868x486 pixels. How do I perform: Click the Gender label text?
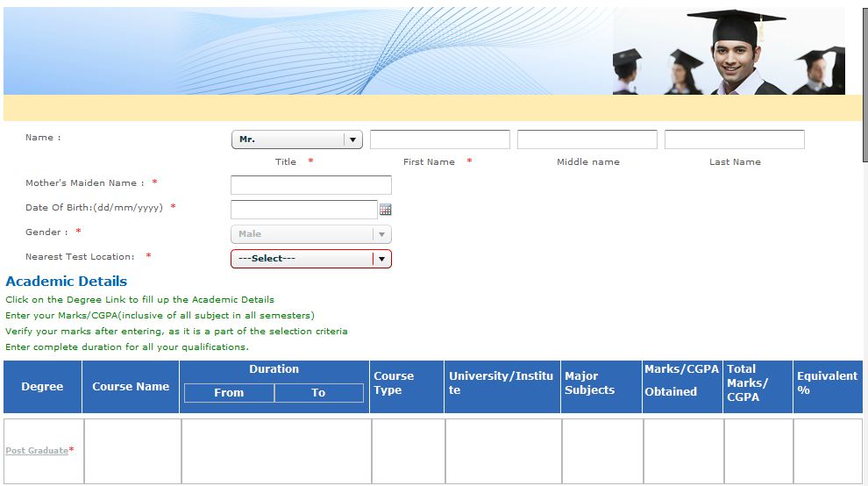coord(46,232)
